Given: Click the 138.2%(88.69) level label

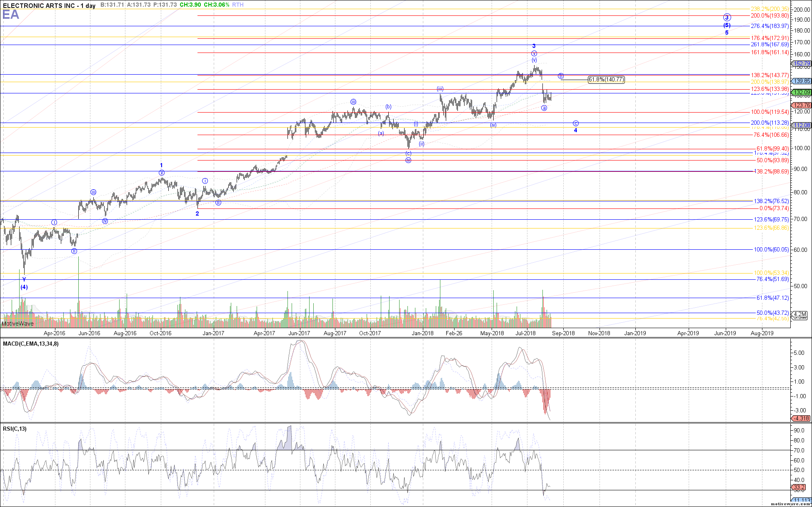Looking at the screenshot, I should 772,172.
